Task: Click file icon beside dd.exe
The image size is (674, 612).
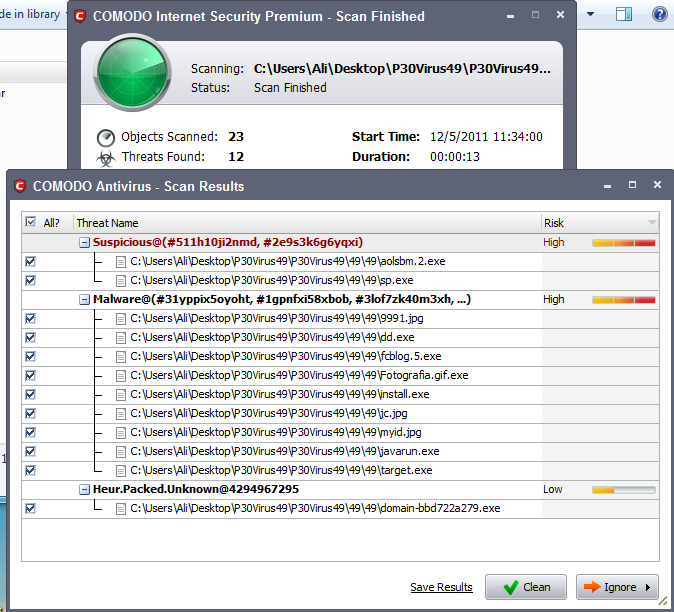Action: click(121, 337)
